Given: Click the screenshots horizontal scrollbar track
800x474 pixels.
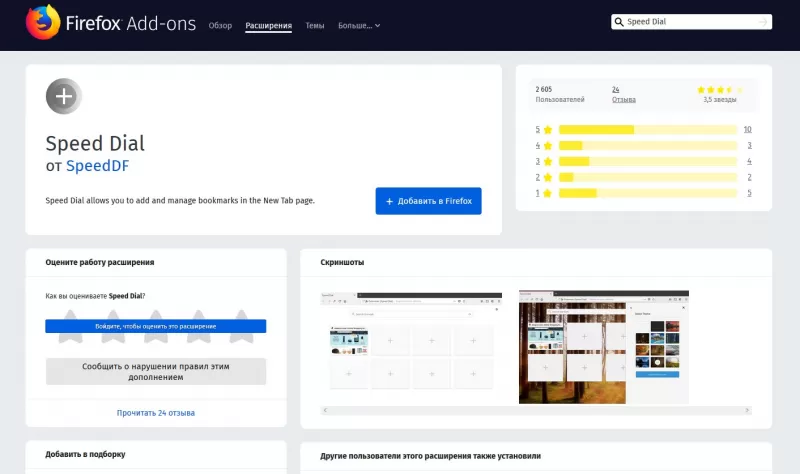Looking at the screenshot, I should point(536,410).
